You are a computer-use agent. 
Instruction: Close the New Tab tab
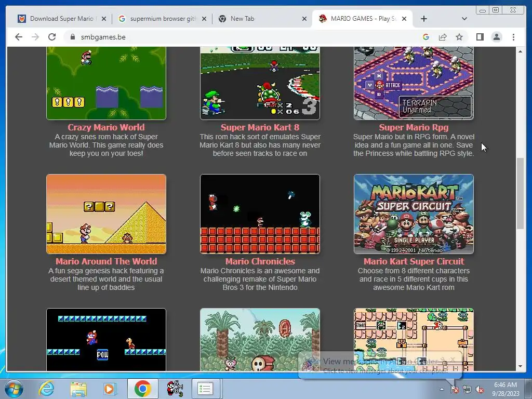304,19
